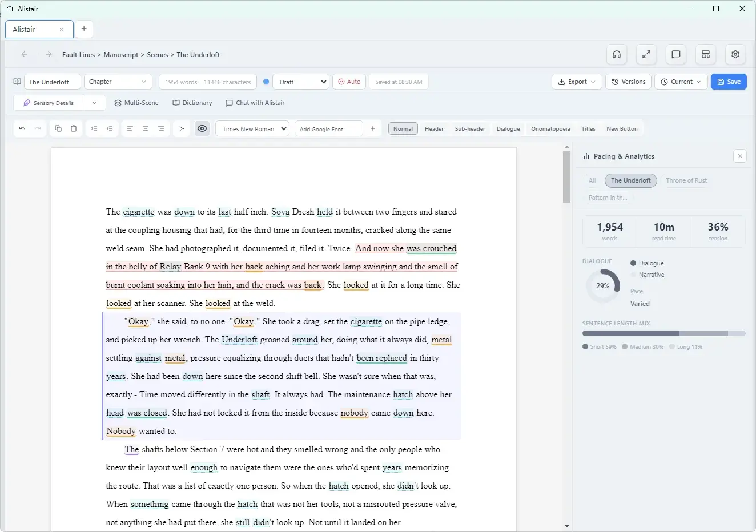Switch to Multi-Scene tab

(136, 103)
